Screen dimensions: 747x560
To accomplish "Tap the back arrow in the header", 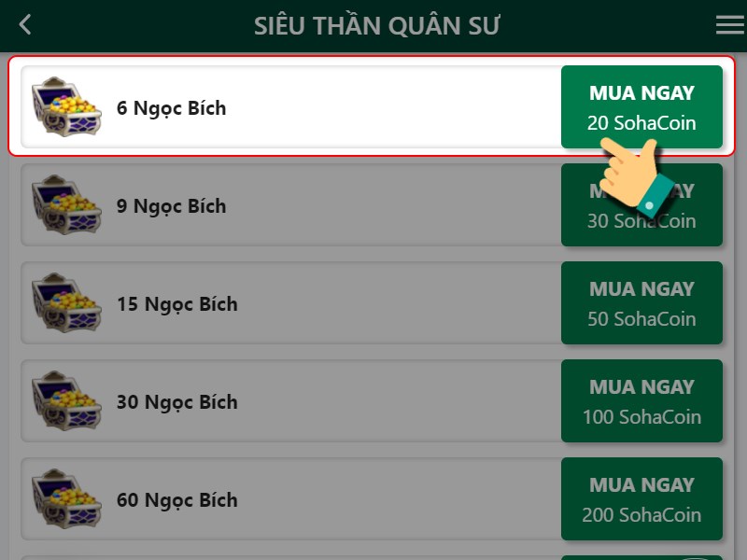I will [25, 24].
